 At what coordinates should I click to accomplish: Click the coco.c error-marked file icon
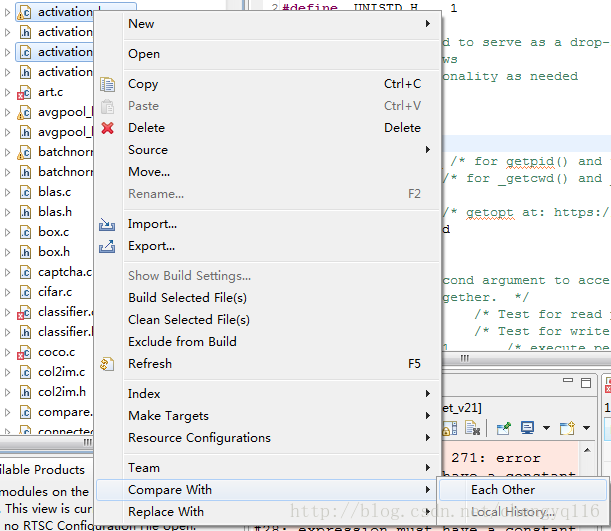pyautogui.click(x=24, y=353)
